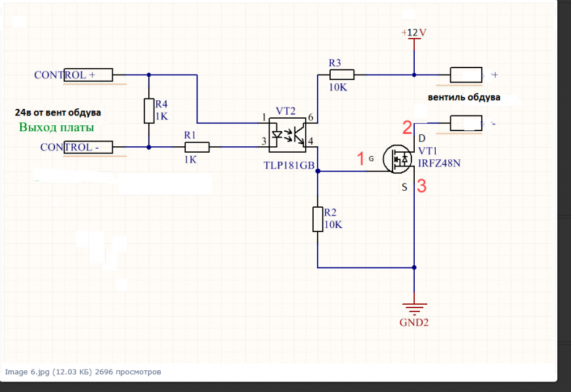Select resistor R1 1K symbol
Image resolution: width=571 pixels, height=392 pixels.
tap(197, 147)
